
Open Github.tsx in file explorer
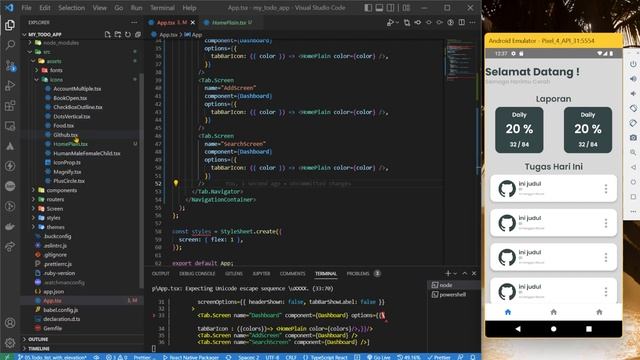tap(65, 135)
